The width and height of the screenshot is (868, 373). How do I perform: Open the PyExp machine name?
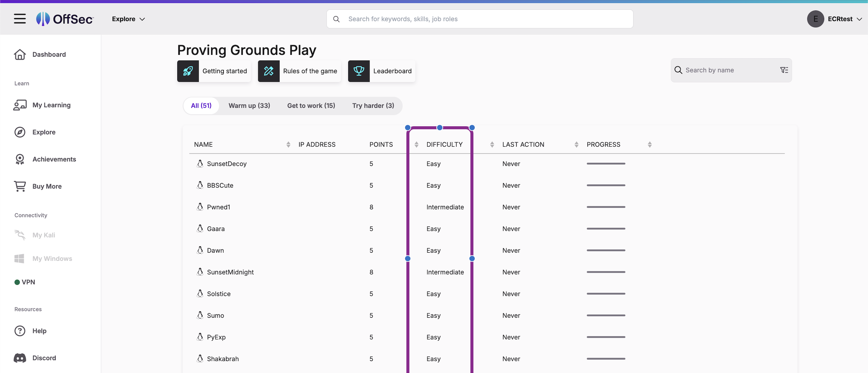coord(216,337)
